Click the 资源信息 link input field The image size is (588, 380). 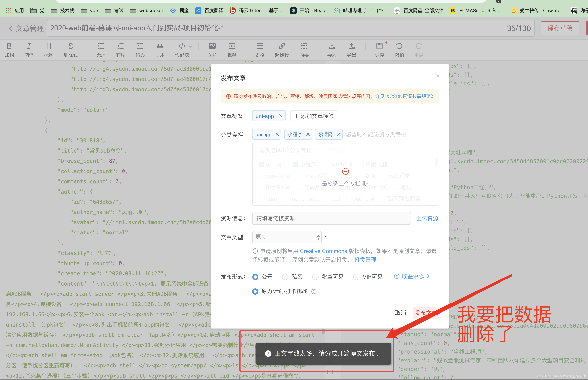coord(331,218)
